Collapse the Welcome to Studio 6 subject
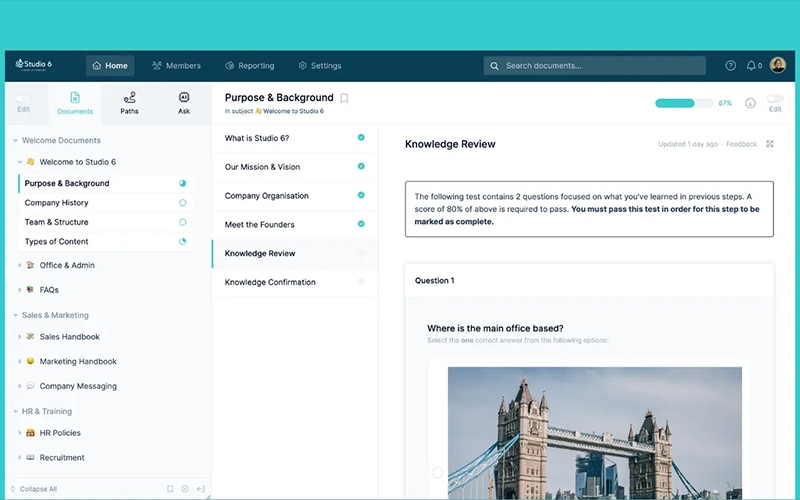 [20, 162]
